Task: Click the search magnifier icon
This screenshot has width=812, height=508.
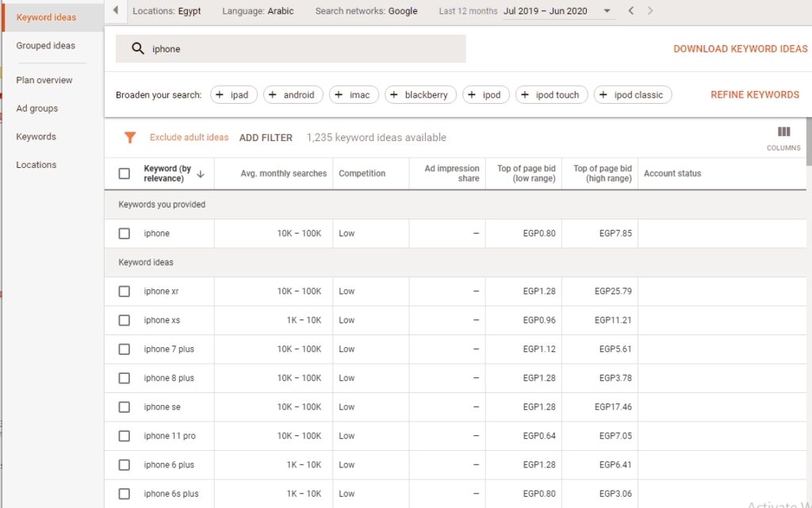Action: tap(137, 48)
